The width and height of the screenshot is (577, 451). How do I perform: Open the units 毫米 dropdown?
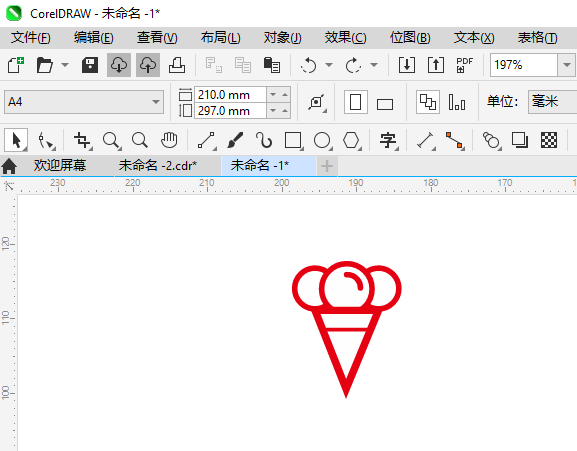coord(552,102)
